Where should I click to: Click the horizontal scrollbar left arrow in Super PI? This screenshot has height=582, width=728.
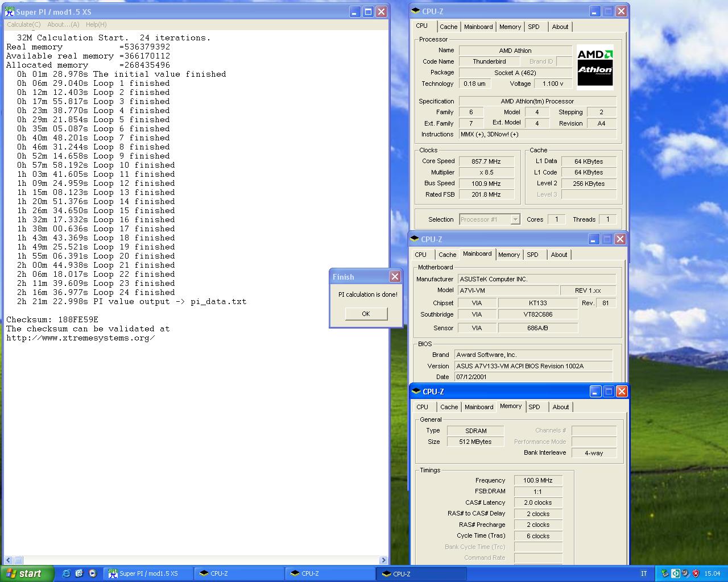coord(9,560)
